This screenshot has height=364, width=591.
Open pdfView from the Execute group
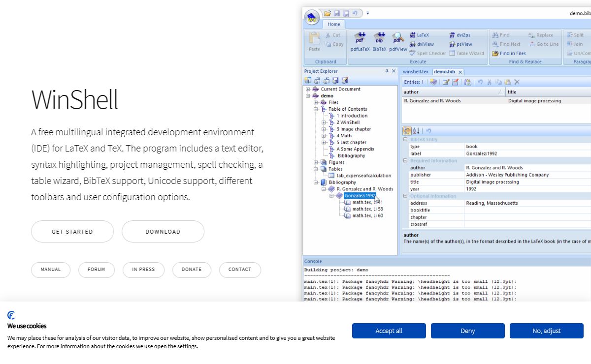[x=398, y=42]
